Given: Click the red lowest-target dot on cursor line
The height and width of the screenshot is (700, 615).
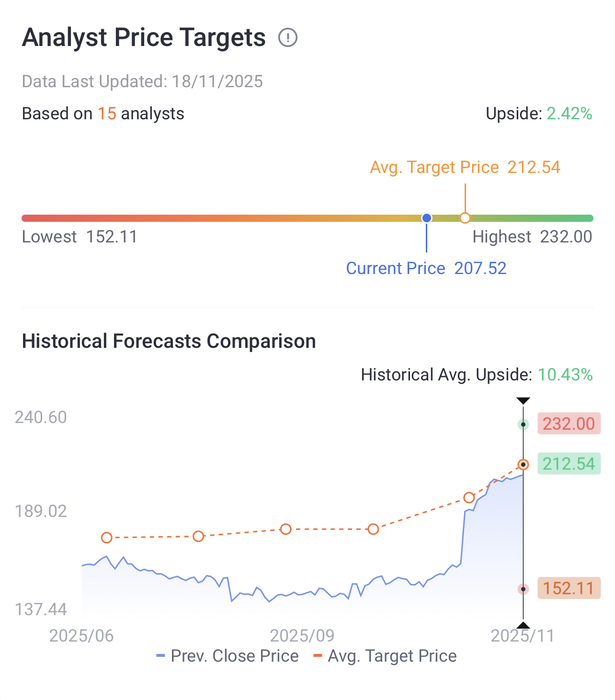Looking at the screenshot, I should (x=524, y=589).
